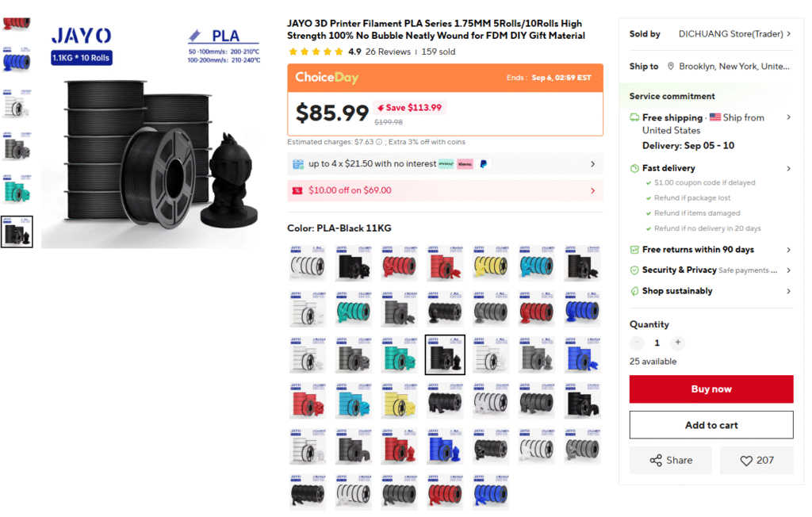Click the plus icon to increase quantity
Viewport: 812px width, 517px height.
point(677,343)
